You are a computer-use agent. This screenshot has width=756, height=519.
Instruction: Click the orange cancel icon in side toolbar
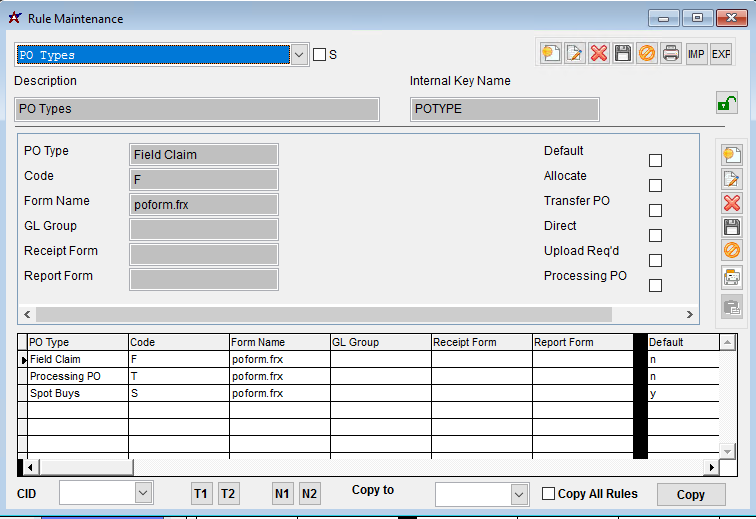pos(732,251)
